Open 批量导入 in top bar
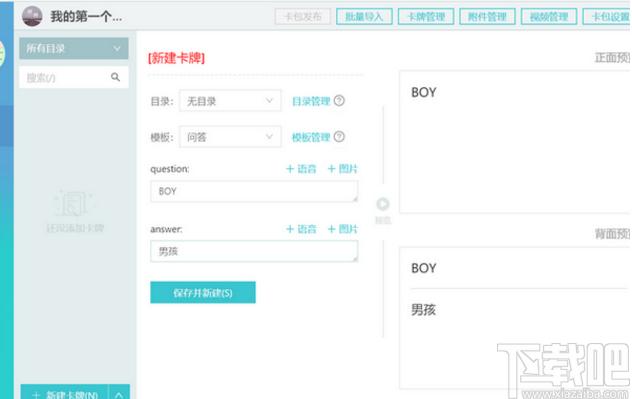 pos(364,17)
